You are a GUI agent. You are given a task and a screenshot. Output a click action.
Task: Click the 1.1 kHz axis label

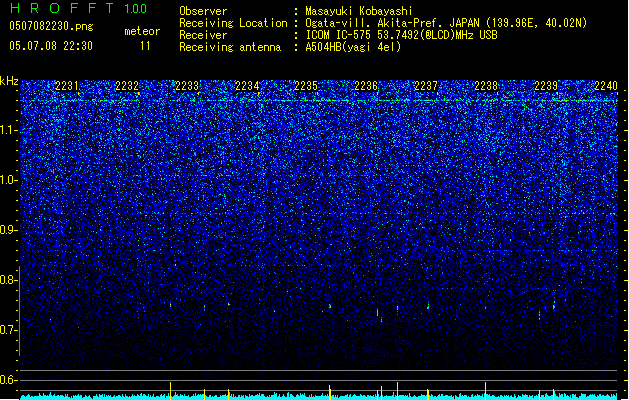coord(8,130)
